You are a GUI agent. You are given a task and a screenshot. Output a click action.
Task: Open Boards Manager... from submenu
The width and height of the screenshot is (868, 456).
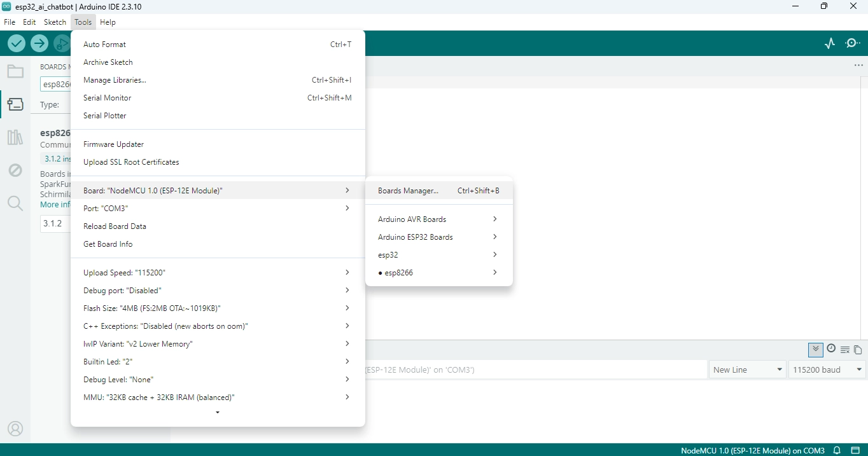point(439,190)
